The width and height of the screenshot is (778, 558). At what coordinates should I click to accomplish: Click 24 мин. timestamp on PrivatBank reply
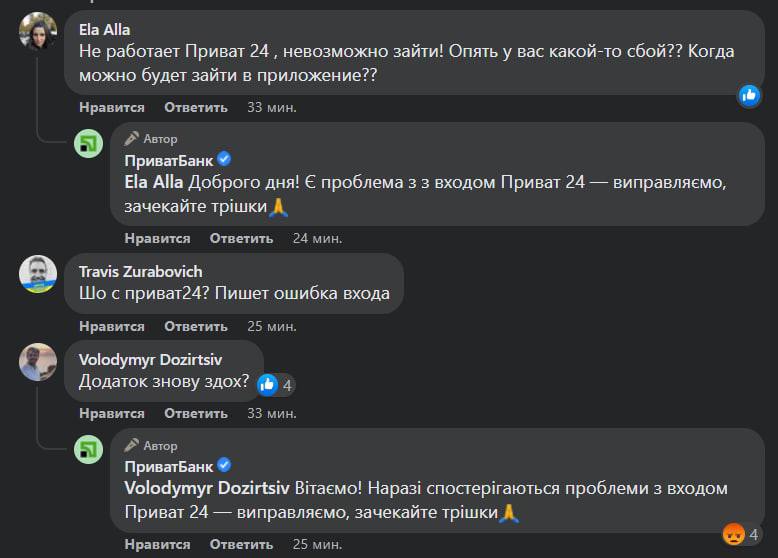click(316, 239)
